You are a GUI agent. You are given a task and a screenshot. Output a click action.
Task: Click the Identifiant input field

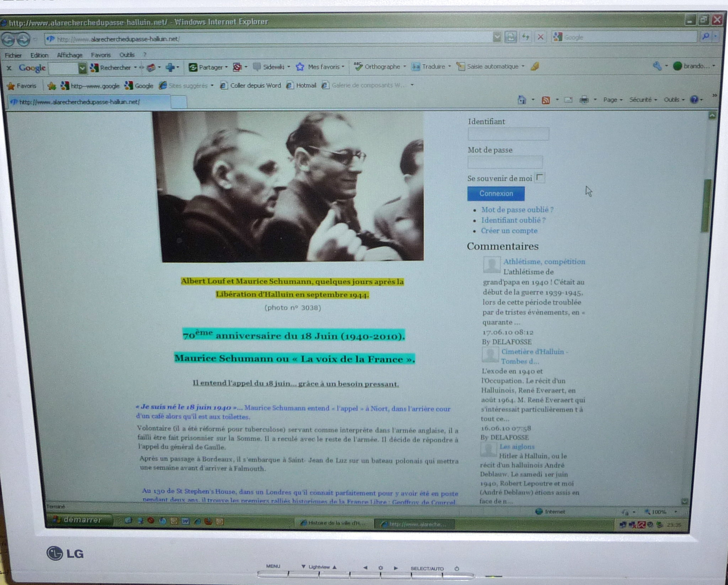[508, 134]
